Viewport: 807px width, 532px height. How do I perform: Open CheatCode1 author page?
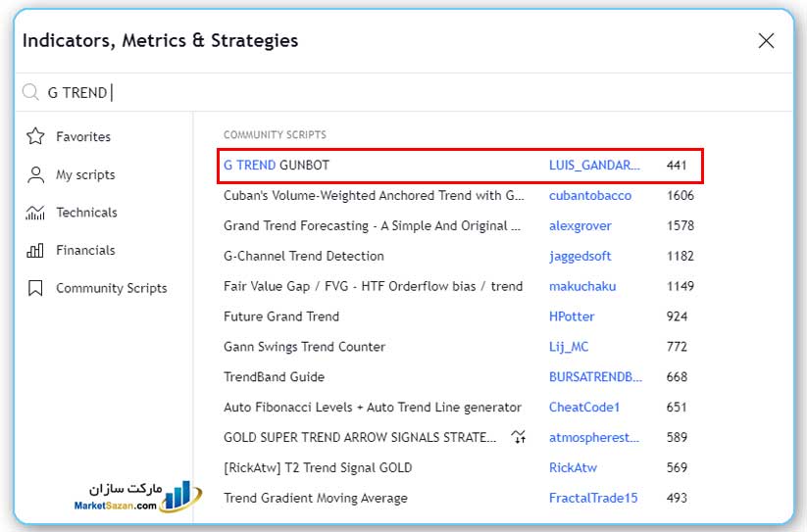[584, 408]
